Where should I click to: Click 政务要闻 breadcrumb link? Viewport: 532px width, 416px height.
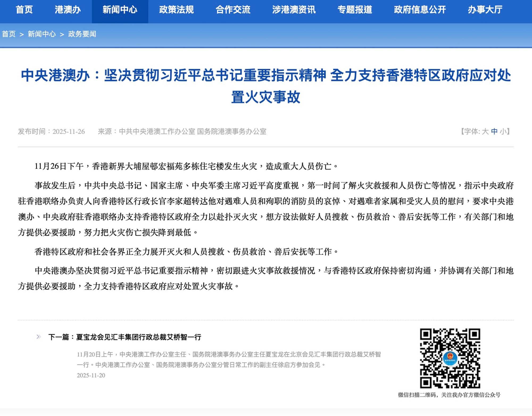tap(82, 34)
